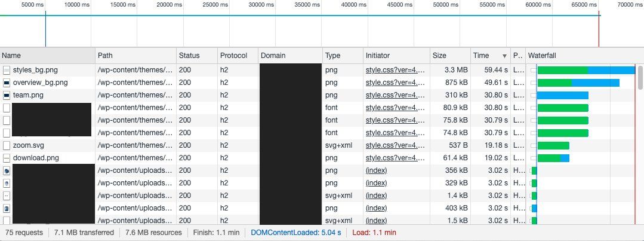Click overview_bg.png waterfall bar
Image resolution: width=644 pixels, height=241 pixels.
[x=578, y=83]
